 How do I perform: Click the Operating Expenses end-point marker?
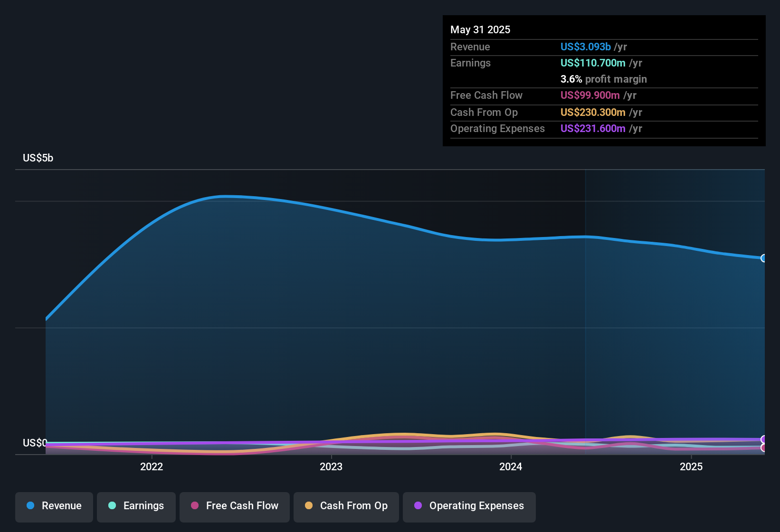[764, 439]
